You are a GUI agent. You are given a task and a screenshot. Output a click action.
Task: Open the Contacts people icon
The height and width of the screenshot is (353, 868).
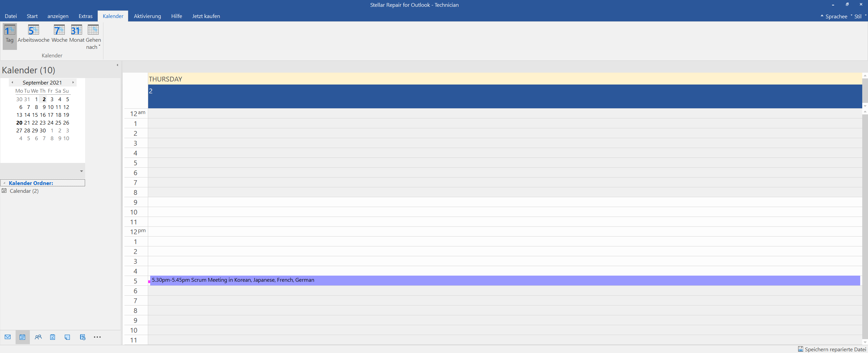point(38,337)
